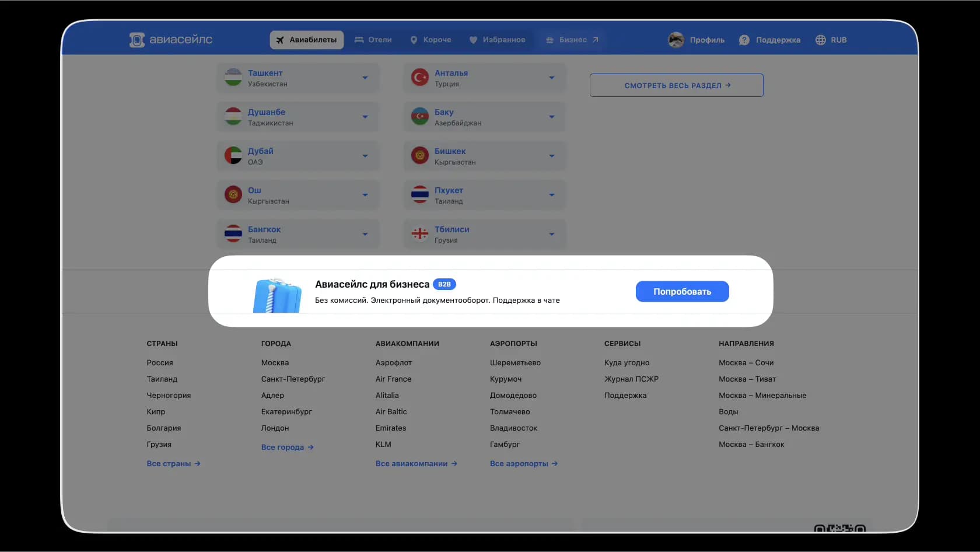
Task: Expand the Баку destination chevron
Action: 552,117
